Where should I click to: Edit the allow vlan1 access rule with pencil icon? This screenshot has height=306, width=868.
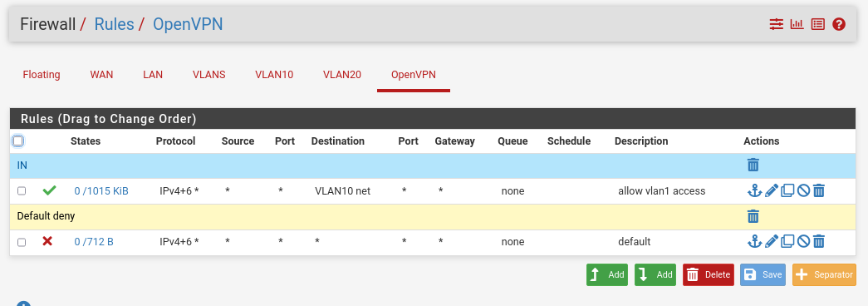click(x=771, y=191)
